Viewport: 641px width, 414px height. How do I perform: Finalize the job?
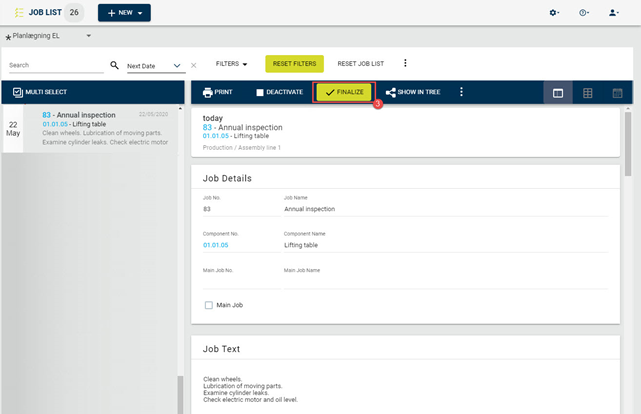(x=344, y=92)
